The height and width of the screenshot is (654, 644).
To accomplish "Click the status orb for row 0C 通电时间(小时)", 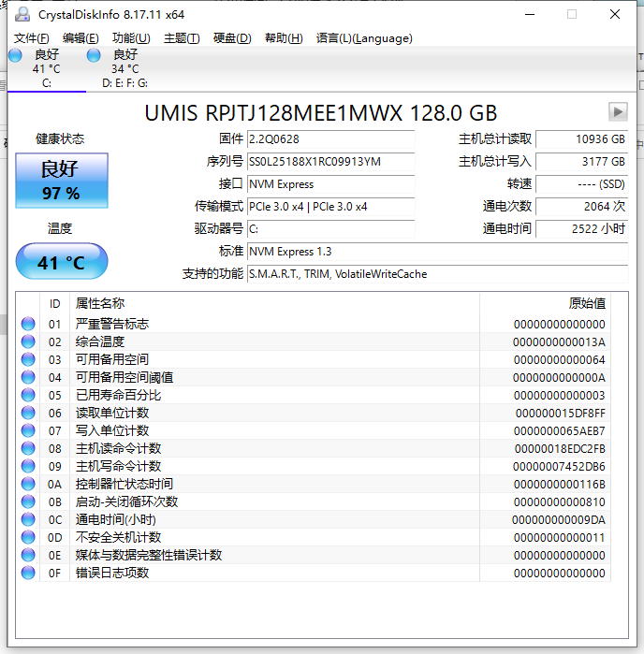I will tap(28, 519).
